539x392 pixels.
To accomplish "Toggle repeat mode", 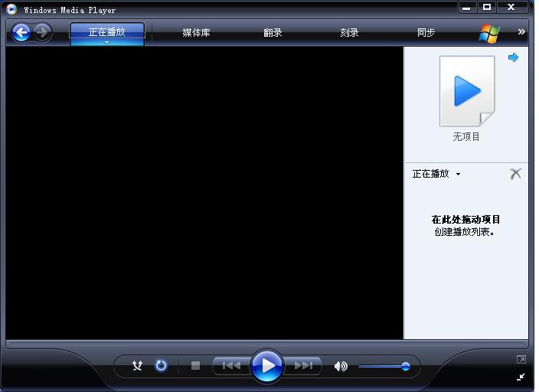I will (161, 365).
